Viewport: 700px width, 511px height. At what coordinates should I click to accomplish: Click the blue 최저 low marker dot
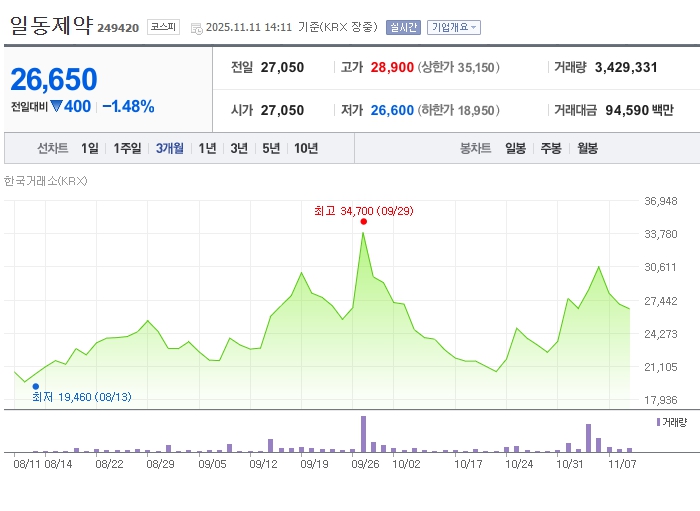tap(36, 386)
